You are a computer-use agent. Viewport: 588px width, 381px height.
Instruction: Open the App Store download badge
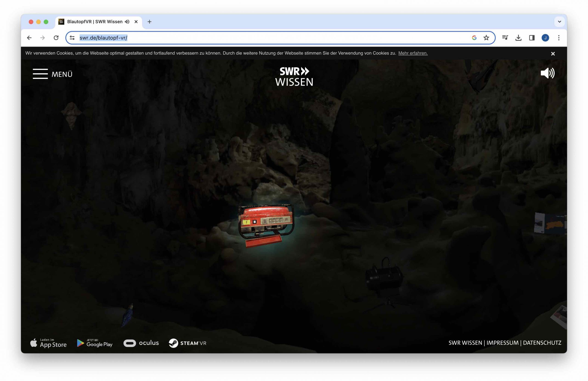click(48, 343)
